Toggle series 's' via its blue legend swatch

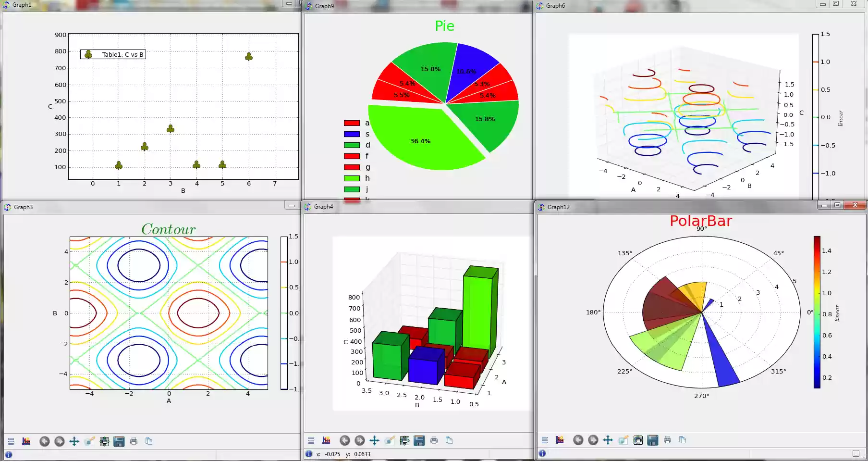point(351,134)
